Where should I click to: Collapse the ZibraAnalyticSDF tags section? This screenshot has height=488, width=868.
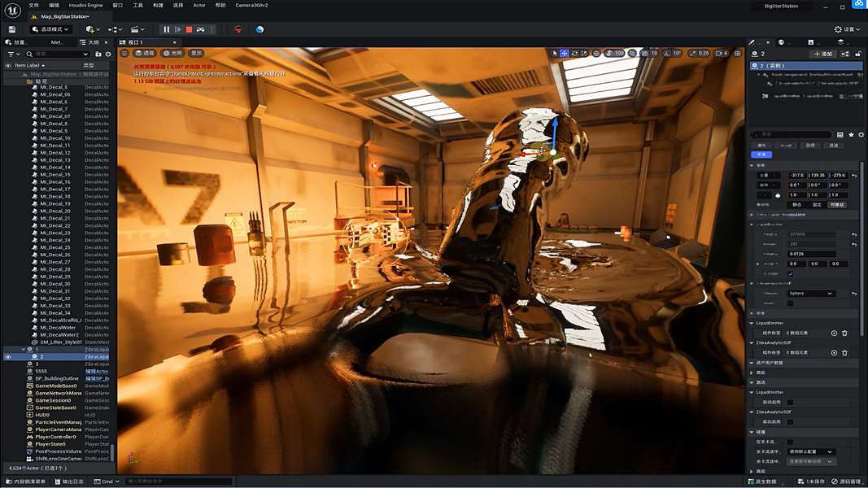click(752, 342)
